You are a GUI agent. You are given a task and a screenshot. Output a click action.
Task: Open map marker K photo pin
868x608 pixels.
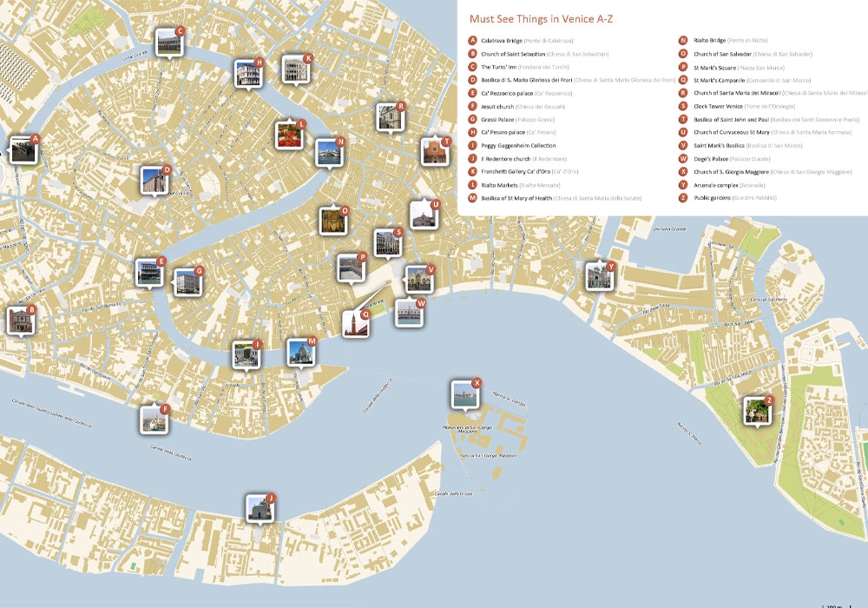(296, 69)
